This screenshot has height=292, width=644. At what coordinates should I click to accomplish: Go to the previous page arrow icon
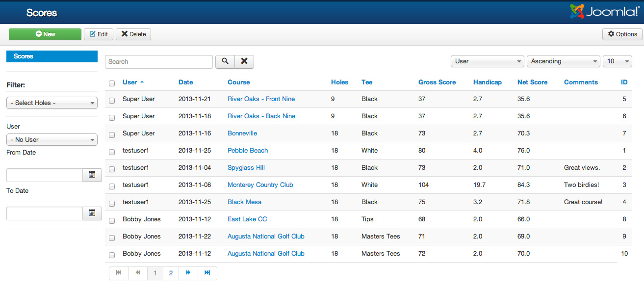138,273
